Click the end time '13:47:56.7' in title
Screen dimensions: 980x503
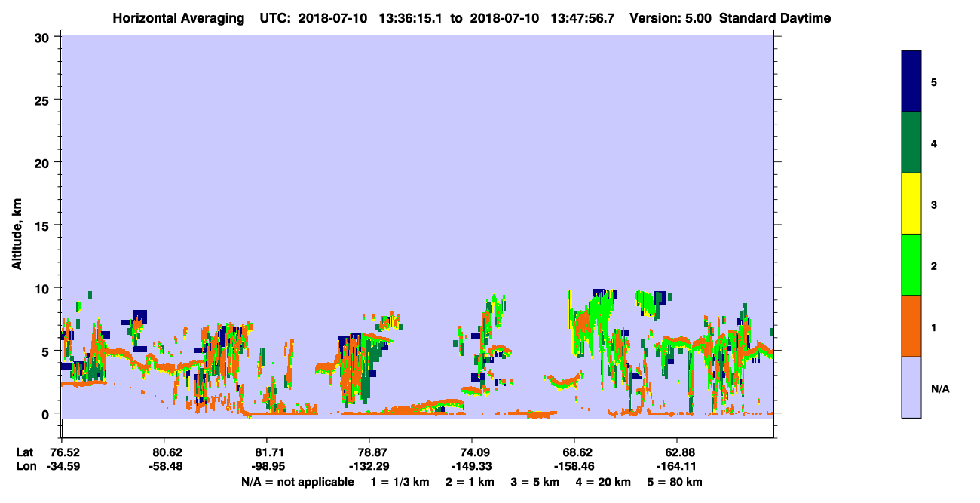click(582, 17)
